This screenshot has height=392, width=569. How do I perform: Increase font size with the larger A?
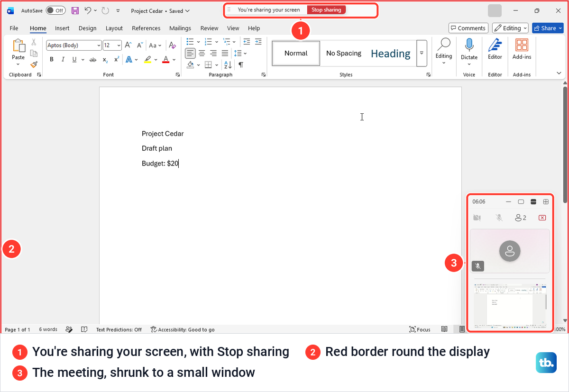coord(128,46)
